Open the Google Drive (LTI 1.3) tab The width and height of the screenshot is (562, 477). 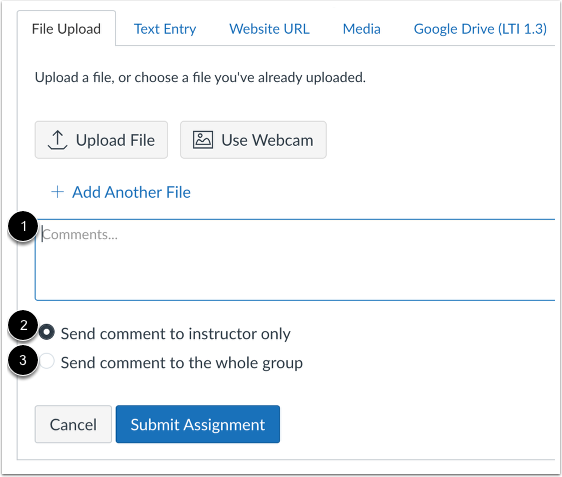(x=480, y=29)
